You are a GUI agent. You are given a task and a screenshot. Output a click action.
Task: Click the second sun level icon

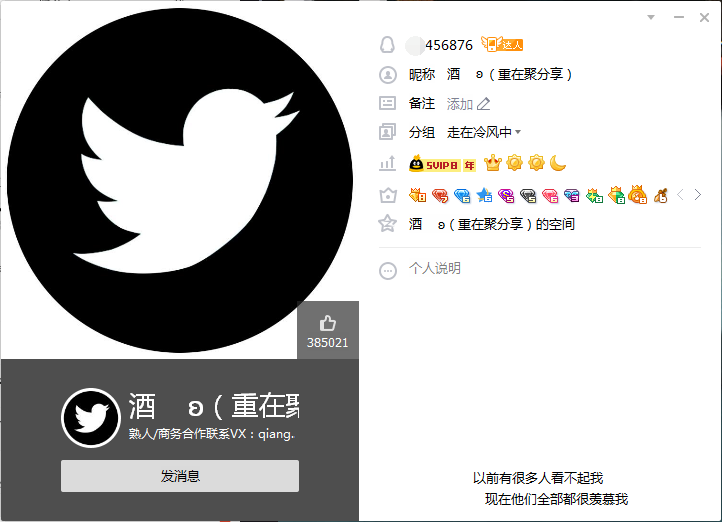536,163
